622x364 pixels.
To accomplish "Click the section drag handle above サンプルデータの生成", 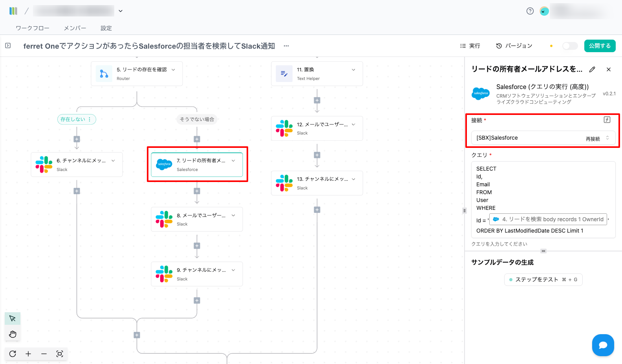I will pos(543,251).
